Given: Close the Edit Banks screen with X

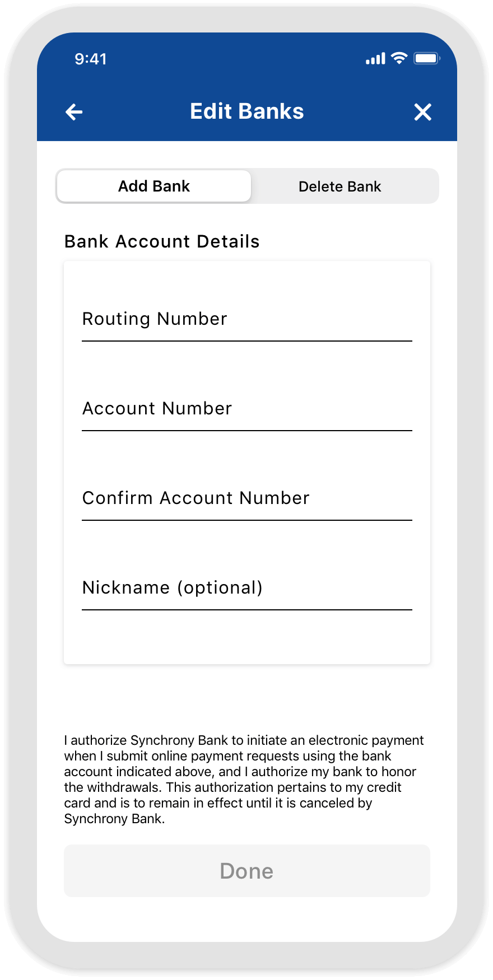Looking at the screenshot, I should tap(423, 112).
